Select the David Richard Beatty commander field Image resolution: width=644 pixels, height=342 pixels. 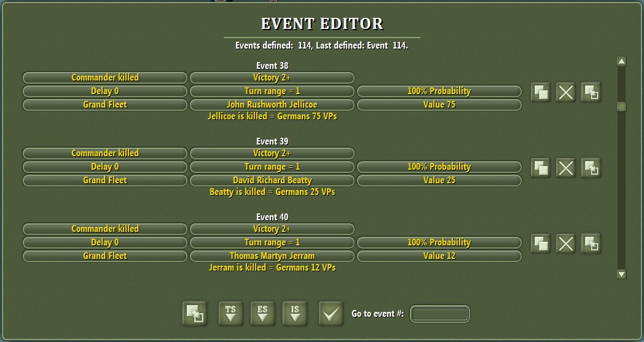[x=272, y=180]
